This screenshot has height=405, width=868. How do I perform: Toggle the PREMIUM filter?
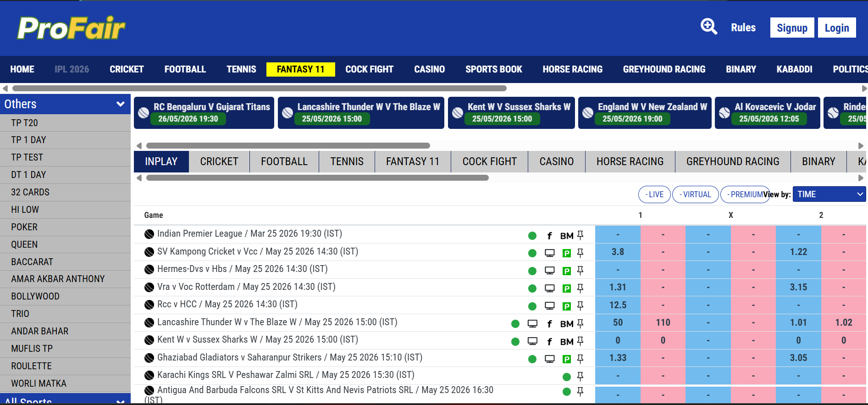745,194
